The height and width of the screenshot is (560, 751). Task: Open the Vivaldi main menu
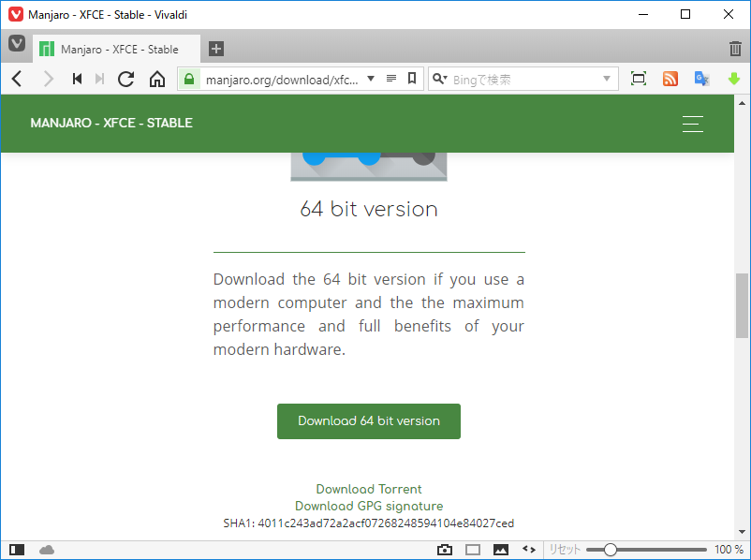click(x=17, y=44)
